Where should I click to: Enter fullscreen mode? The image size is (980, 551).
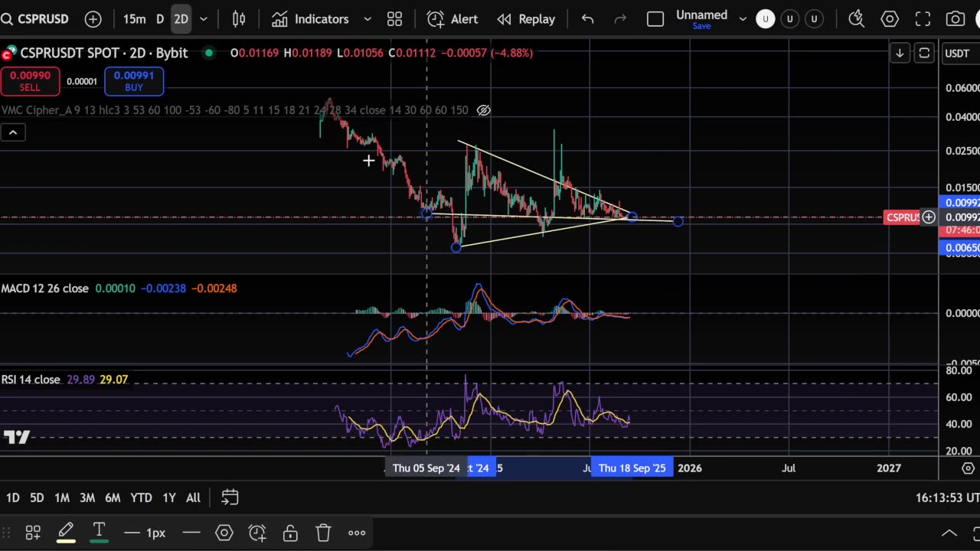tap(923, 19)
